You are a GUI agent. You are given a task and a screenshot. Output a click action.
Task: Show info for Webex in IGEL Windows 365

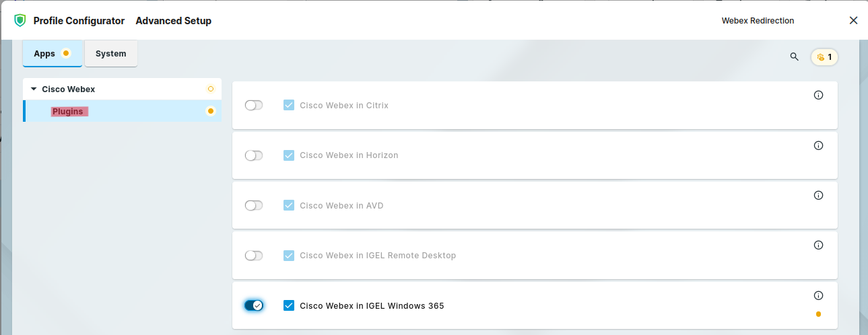[818, 295]
